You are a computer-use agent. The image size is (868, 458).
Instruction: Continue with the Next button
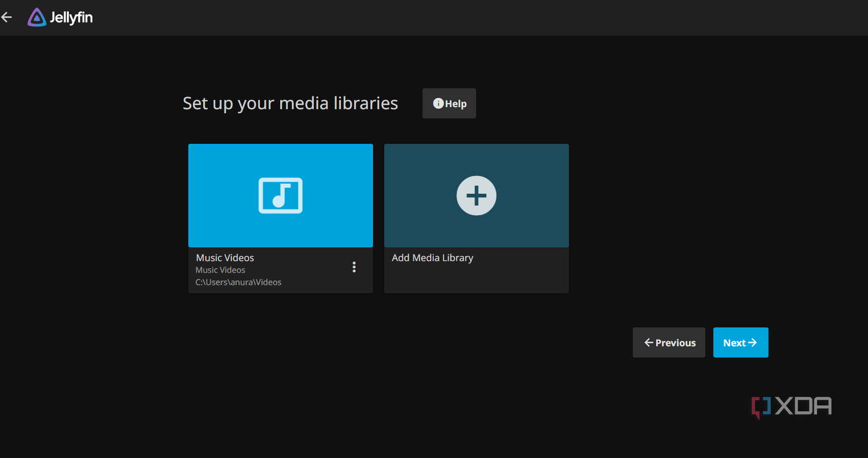click(741, 342)
